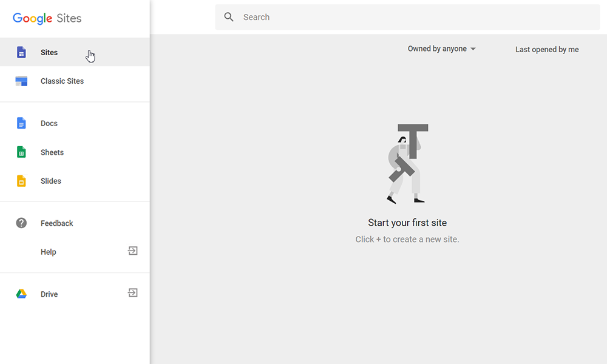
Task: Click the yellow Slides icon
Action: coord(21,181)
